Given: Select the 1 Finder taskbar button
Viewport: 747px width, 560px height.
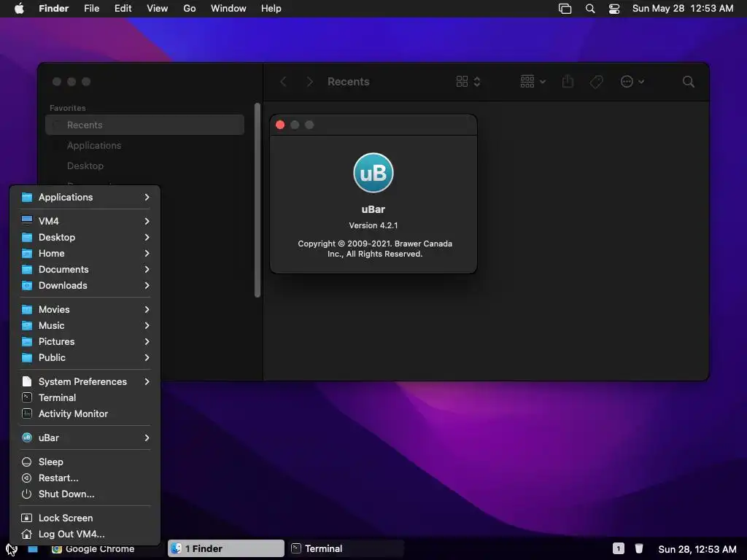Looking at the screenshot, I should pos(226,548).
